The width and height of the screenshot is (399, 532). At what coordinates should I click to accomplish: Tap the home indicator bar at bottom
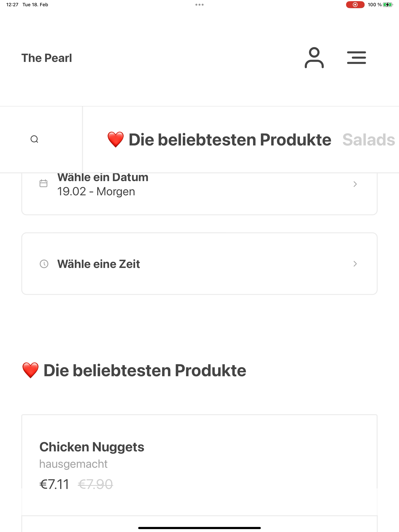coord(199,528)
